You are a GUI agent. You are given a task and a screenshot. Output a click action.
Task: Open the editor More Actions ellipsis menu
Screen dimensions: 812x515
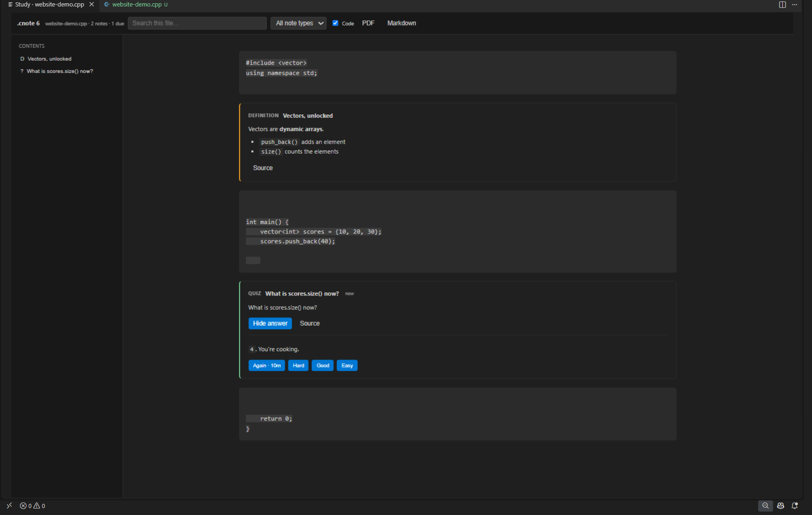click(x=795, y=5)
